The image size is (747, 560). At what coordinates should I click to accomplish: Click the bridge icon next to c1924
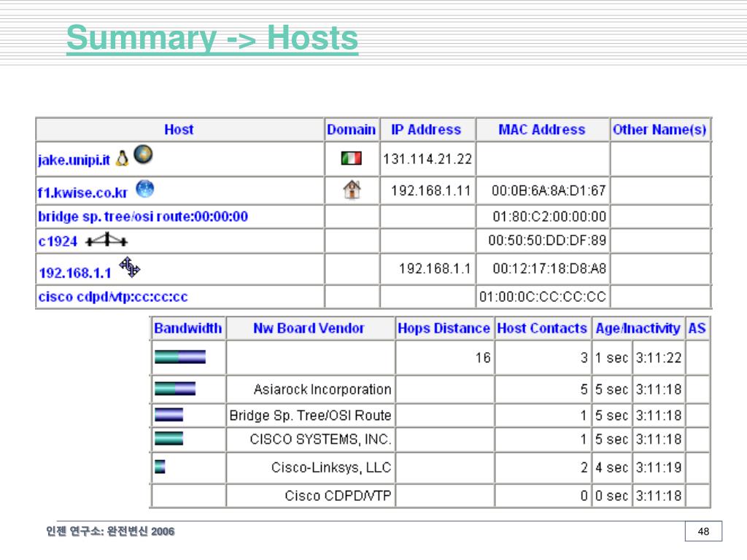point(107,239)
